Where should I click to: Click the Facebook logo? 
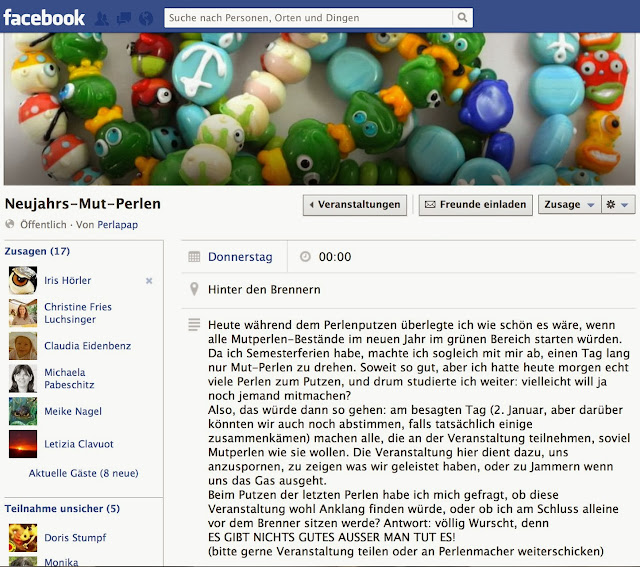44,18
